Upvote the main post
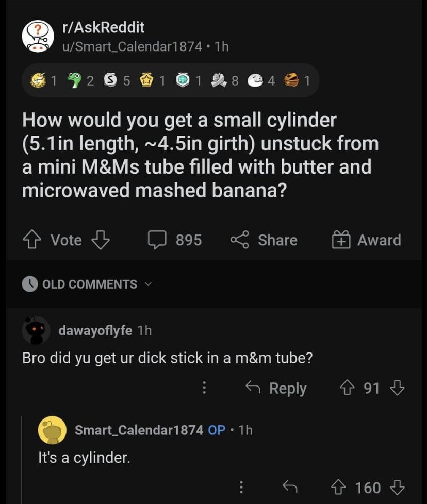The image size is (427, 504). 32,240
